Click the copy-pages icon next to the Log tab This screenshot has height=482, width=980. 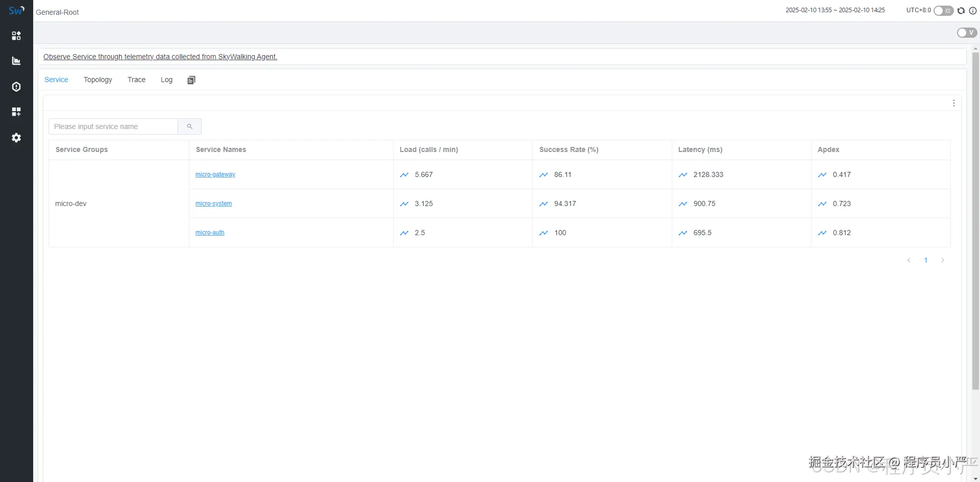tap(191, 80)
